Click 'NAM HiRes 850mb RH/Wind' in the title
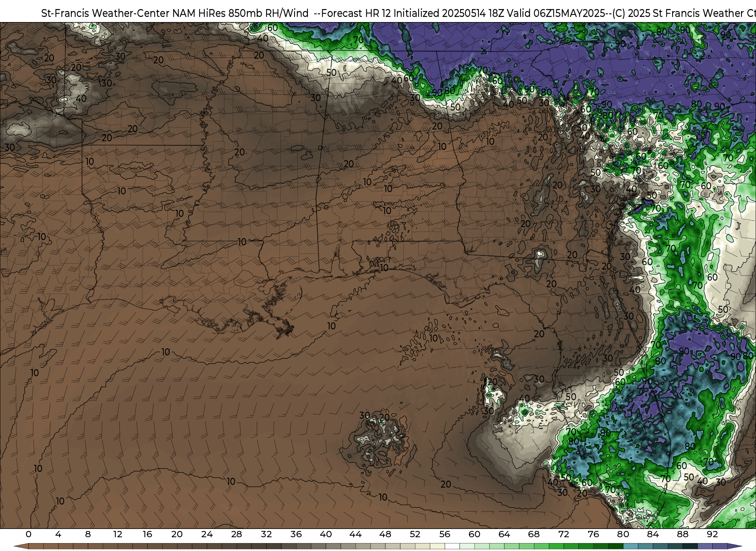Screen dimensions: 756x551 click(241, 13)
